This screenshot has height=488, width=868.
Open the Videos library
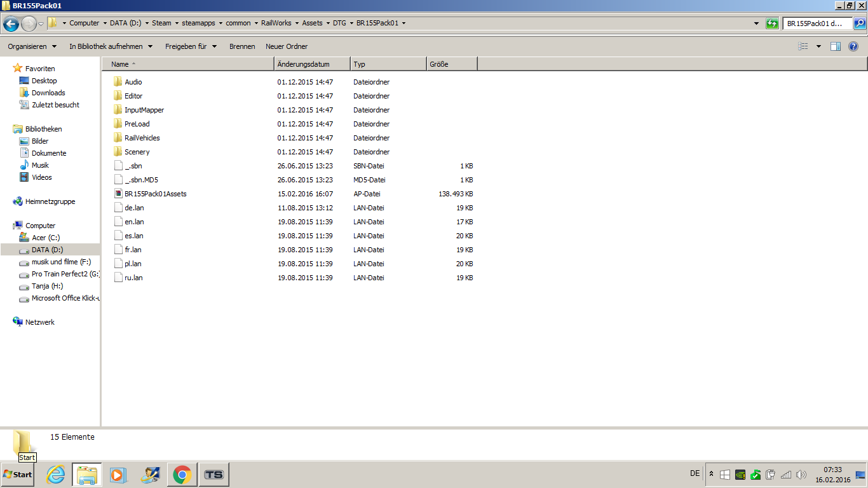(42, 177)
